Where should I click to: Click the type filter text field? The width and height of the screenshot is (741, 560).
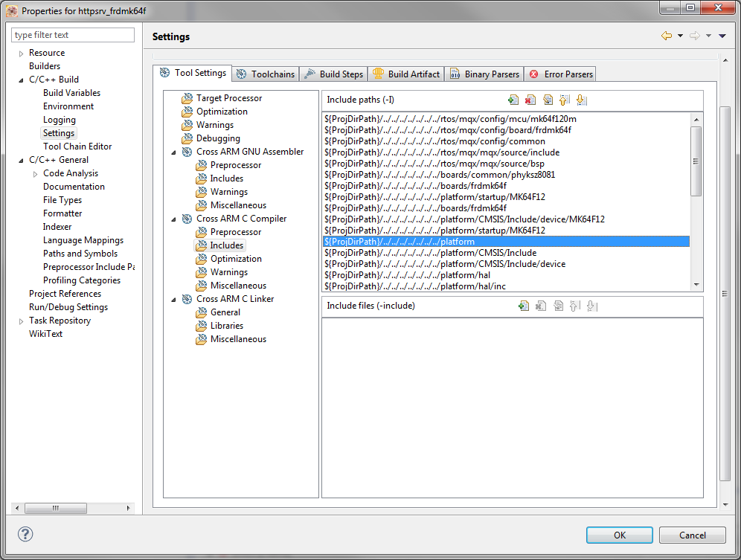click(x=73, y=35)
